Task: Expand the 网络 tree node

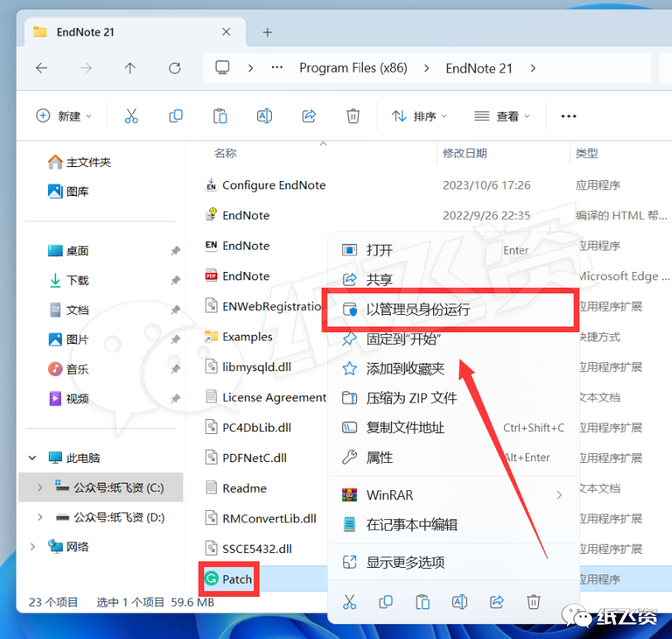Action: click(x=32, y=547)
